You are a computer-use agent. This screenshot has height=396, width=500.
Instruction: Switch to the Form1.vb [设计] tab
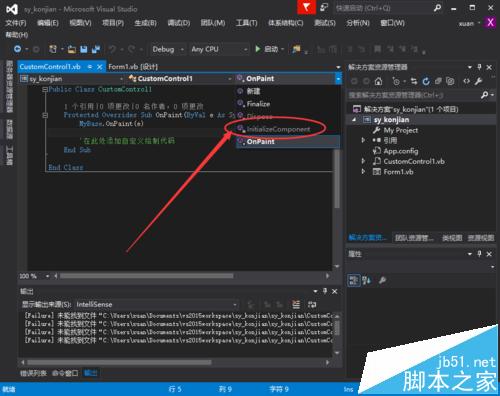133,67
